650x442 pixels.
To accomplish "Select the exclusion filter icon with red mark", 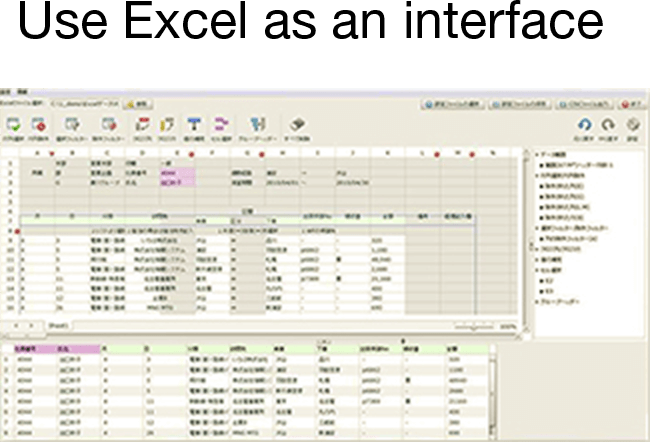I will click(x=109, y=124).
